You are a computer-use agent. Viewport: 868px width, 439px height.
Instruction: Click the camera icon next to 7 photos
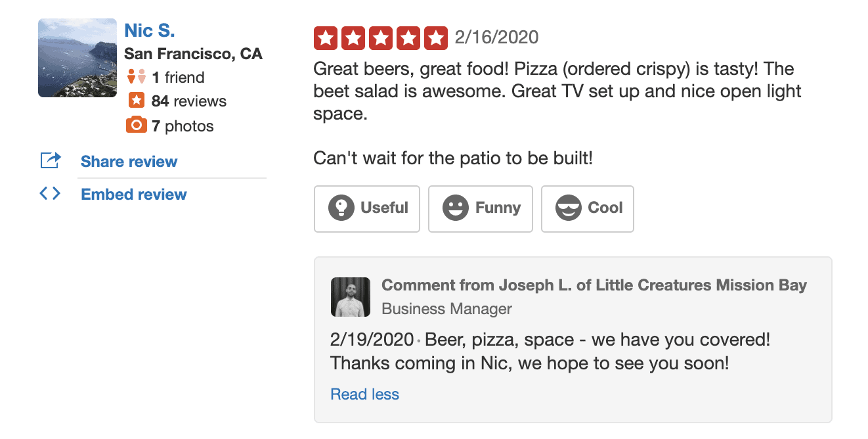(136, 125)
